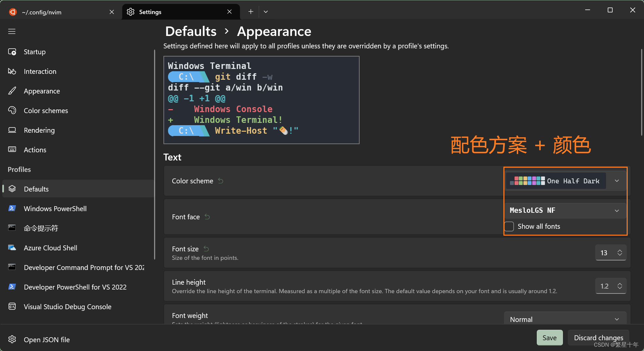644x351 pixels.
Task: Click Developer Command Prompt profile icon
Action: [x=12, y=267]
